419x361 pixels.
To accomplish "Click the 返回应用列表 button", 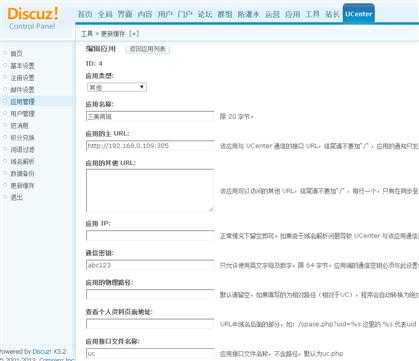I will (148, 49).
